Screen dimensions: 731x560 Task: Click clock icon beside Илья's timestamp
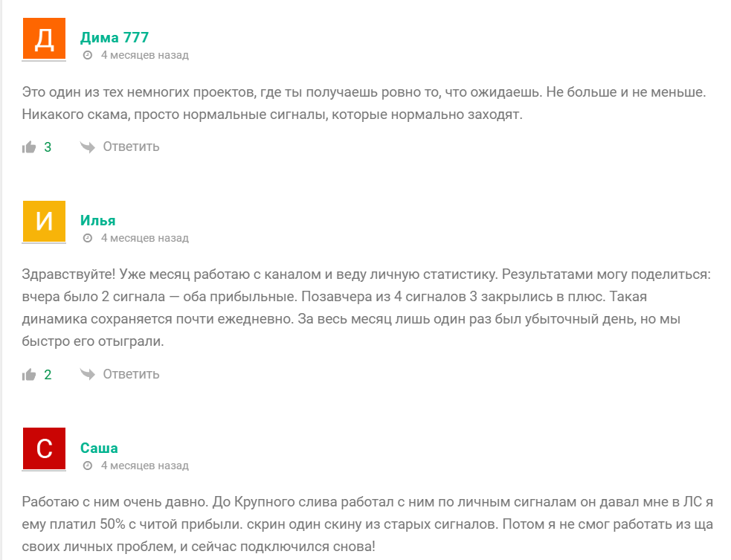pyautogui.click(x=88, y=239)
